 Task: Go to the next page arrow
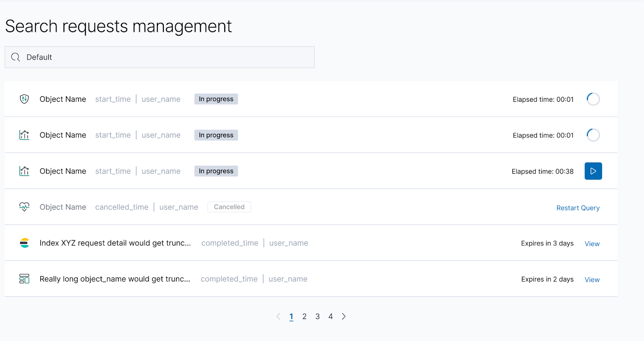click(344, 316)
